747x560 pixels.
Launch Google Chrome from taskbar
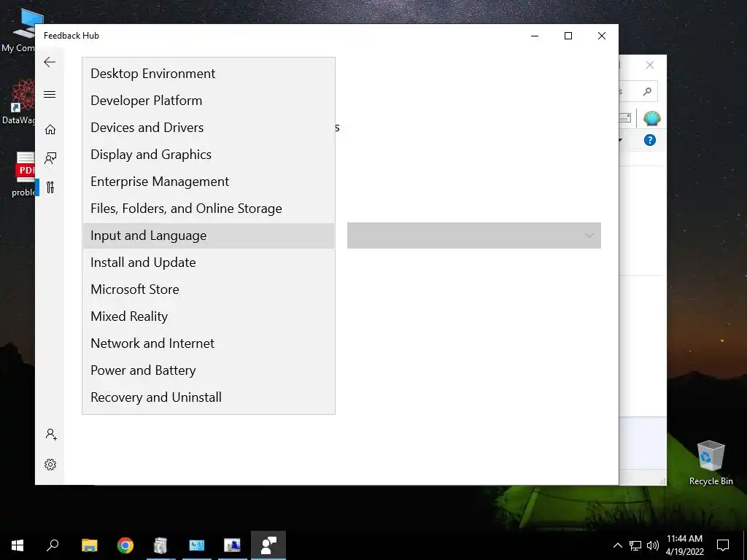(125, 545)
